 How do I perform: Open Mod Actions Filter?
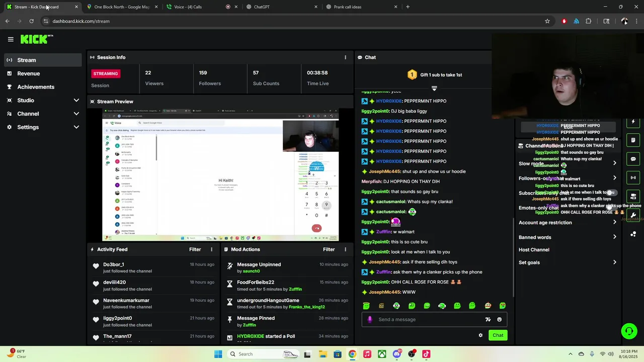click(329, 249)
